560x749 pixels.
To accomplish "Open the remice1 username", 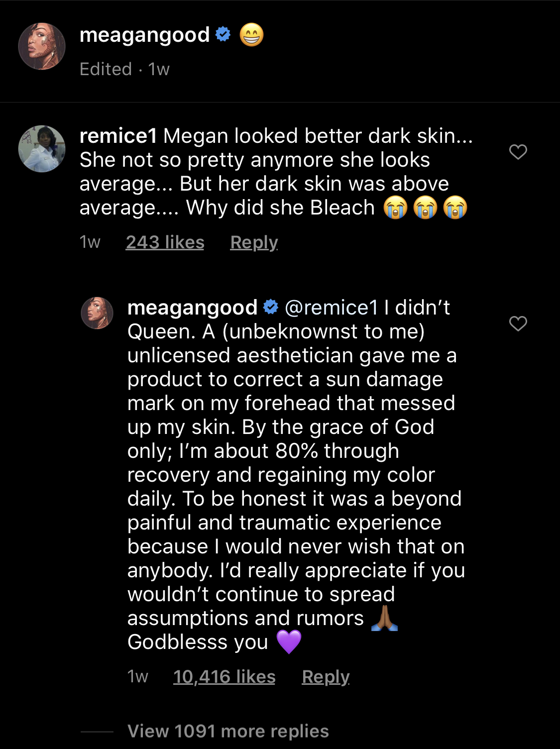I will (117, 136).
